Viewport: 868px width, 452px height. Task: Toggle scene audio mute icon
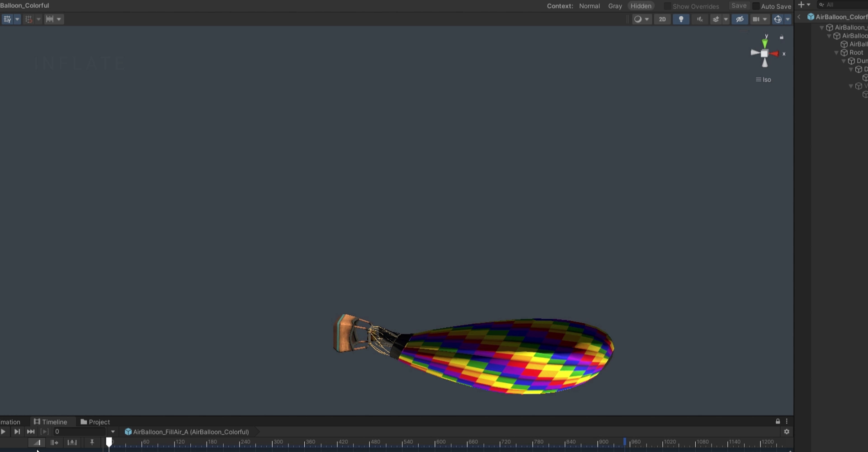pos(700,19)
